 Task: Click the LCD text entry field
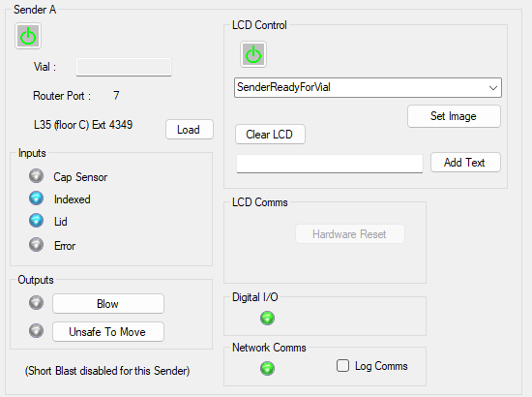point(330,164)
